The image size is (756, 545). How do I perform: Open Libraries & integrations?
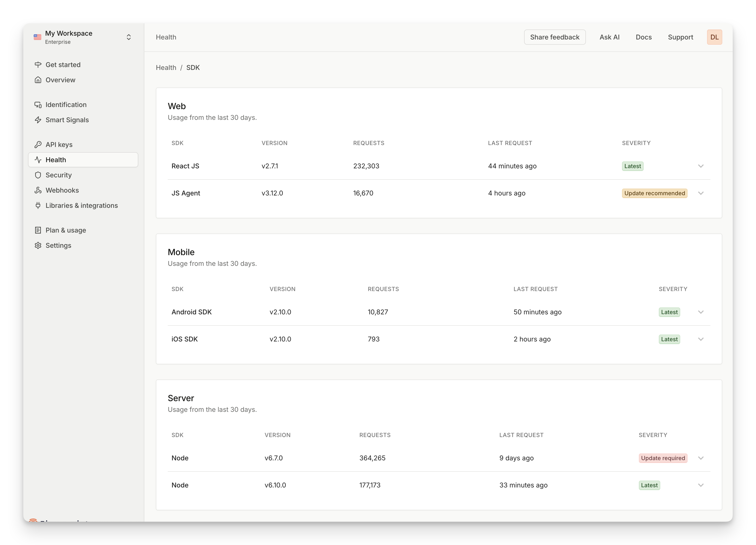pyautogui.click(x=81, y=205)
